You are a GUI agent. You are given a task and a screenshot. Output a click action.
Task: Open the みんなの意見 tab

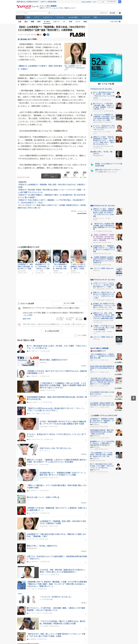pos(73,17)
